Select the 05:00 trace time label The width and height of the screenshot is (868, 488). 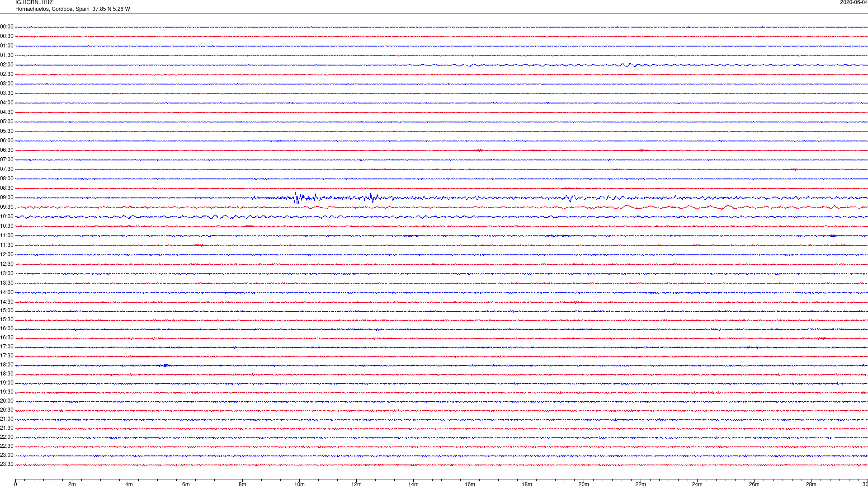pyautogui.click(x=7, y=122)
